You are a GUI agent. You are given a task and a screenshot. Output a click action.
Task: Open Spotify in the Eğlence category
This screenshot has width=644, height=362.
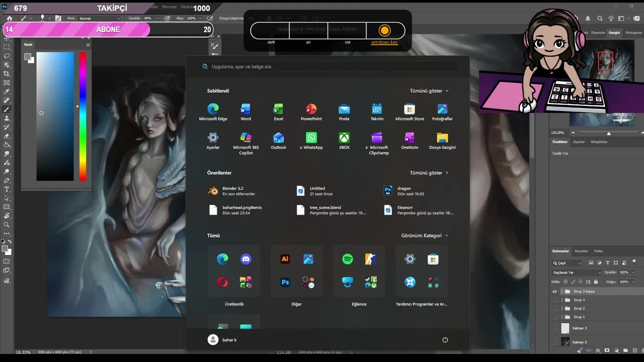click(x=347, y=259)
